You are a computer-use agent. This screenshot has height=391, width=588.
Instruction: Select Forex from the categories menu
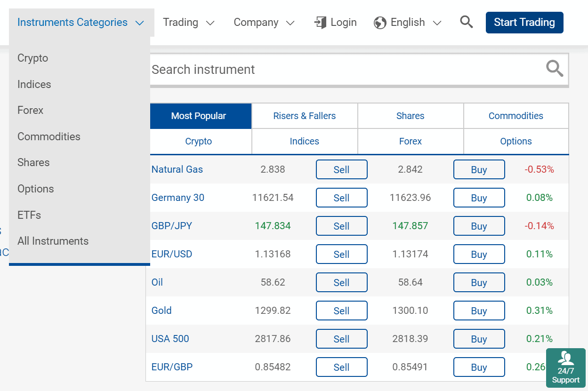[30, 110]
